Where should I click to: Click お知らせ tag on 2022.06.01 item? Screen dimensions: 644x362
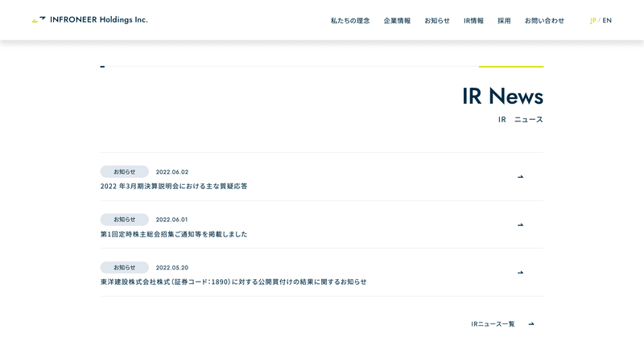coord(125,220)
